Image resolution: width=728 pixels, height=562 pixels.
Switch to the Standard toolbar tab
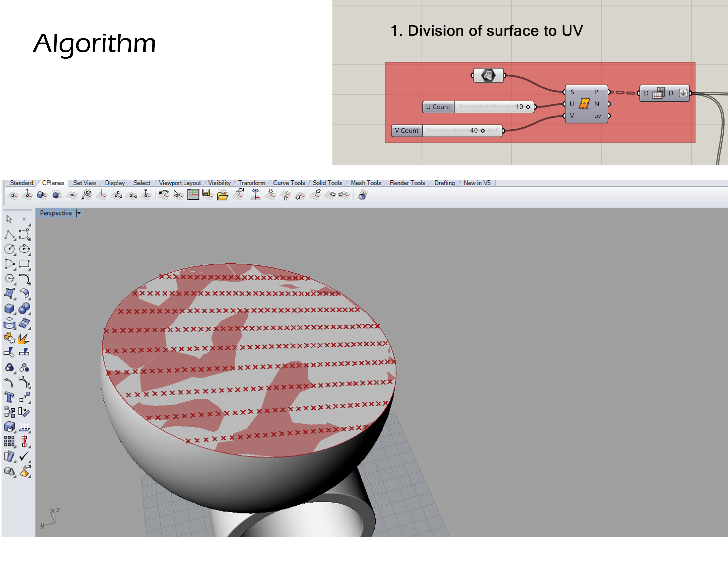21,183
